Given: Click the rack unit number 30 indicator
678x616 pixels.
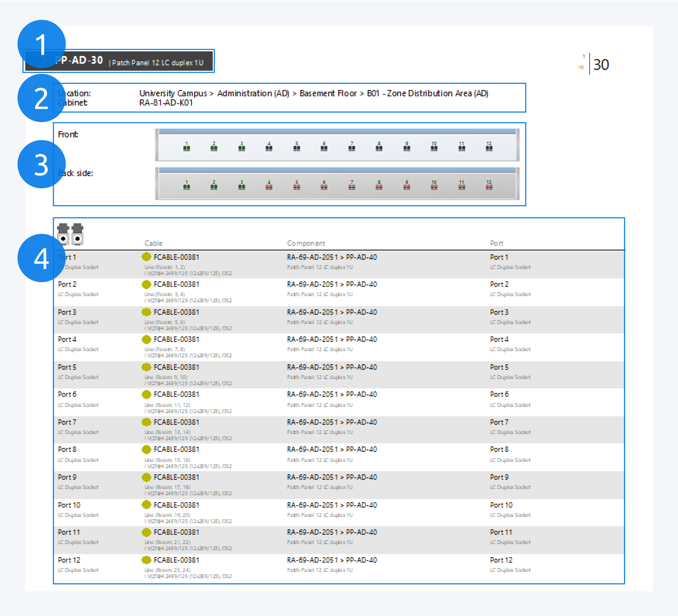Looking at the screenshot, I should (x=601, y=65).
